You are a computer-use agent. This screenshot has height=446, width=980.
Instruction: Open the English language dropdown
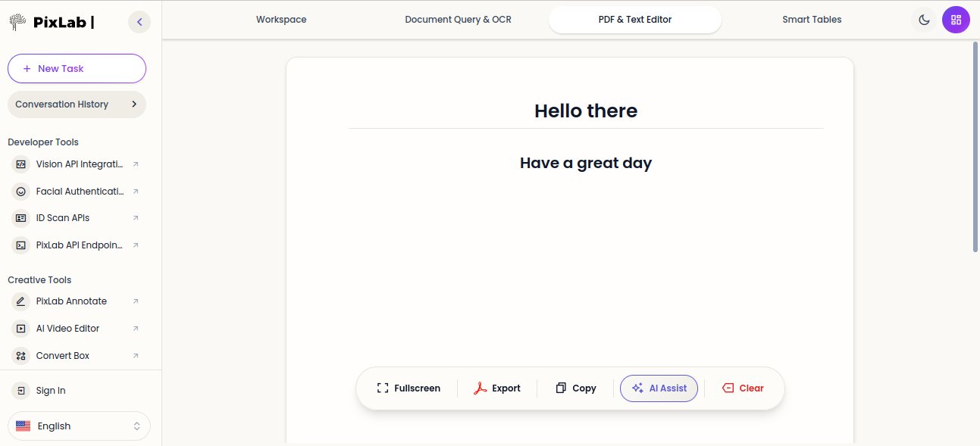[79, 426]
